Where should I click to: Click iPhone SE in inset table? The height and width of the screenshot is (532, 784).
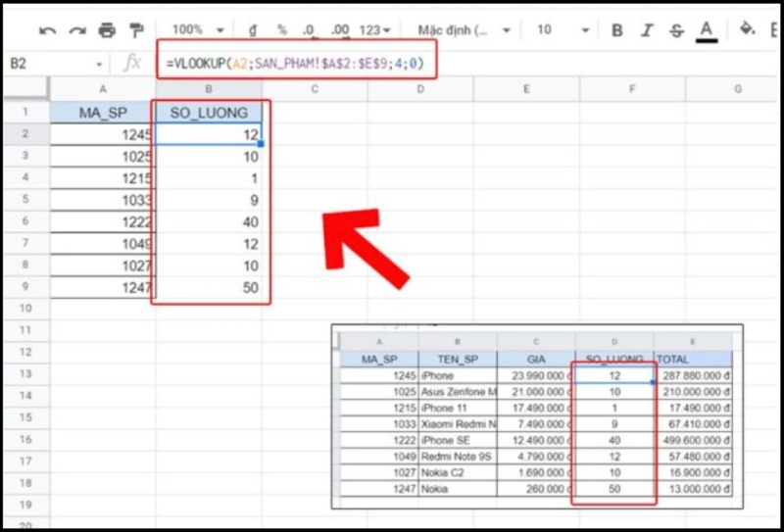click(x=458, y=441)
